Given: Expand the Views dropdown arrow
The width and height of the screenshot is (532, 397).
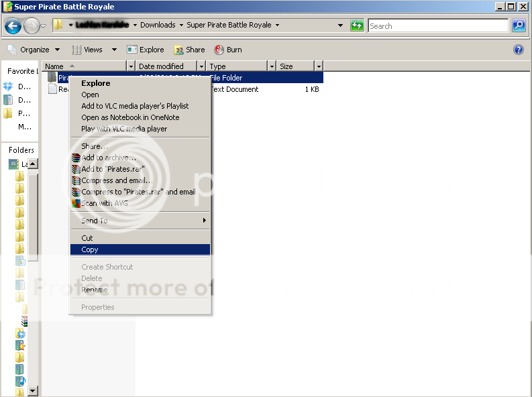Looking at the screenshot, I should point(114,50).
